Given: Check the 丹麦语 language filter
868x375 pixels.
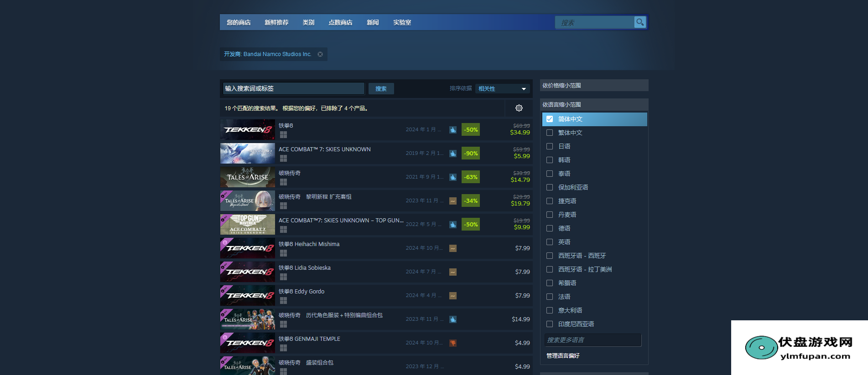Looking at the screenshot, I should click(x=550, y=215).
